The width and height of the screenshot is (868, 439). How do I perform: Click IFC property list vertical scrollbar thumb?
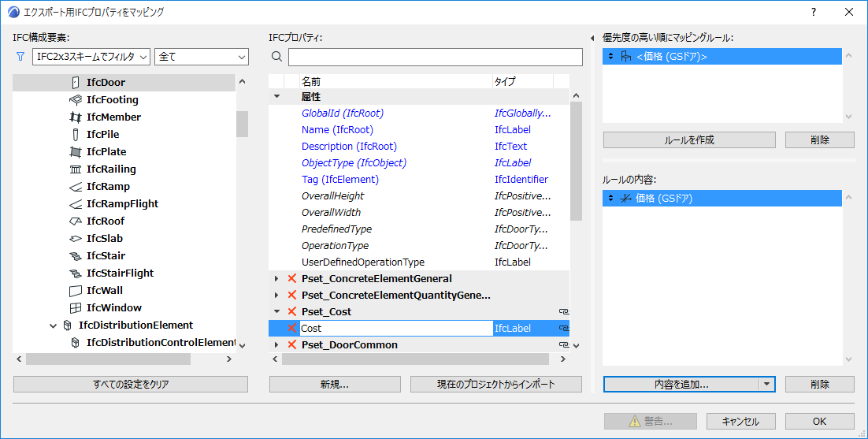click(x=577, y=161)
